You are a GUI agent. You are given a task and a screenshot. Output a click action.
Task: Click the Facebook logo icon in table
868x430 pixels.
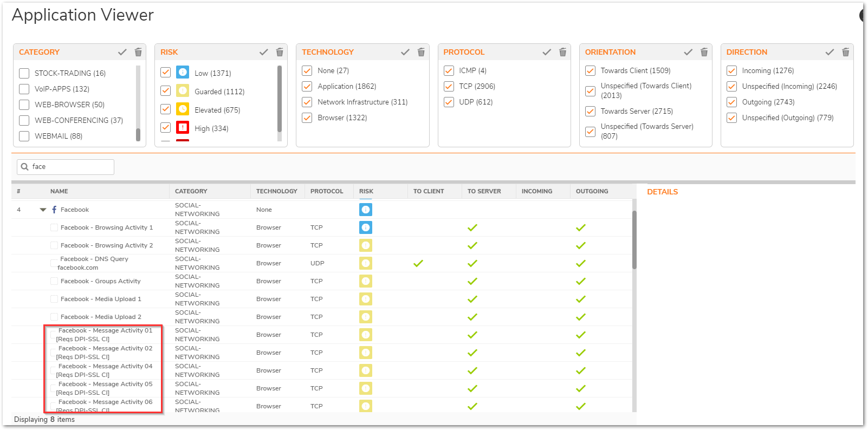click(54, 210)
